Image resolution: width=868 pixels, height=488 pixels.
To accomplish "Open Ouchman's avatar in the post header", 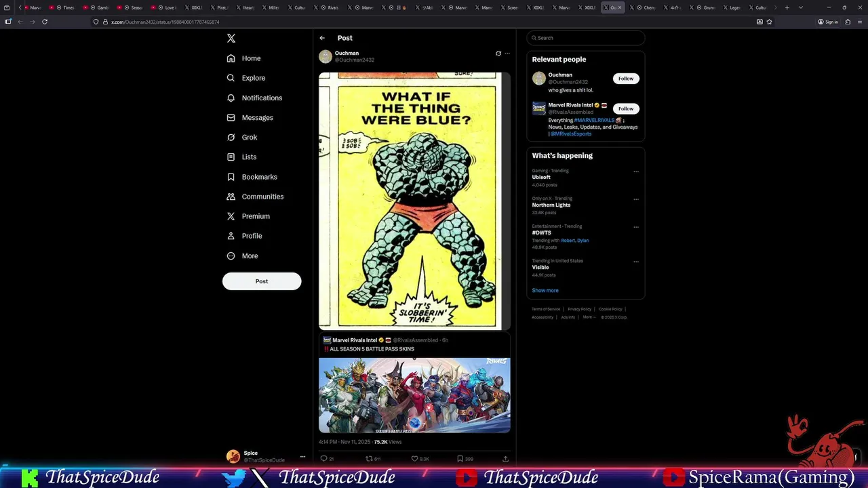I will point(325,56).
